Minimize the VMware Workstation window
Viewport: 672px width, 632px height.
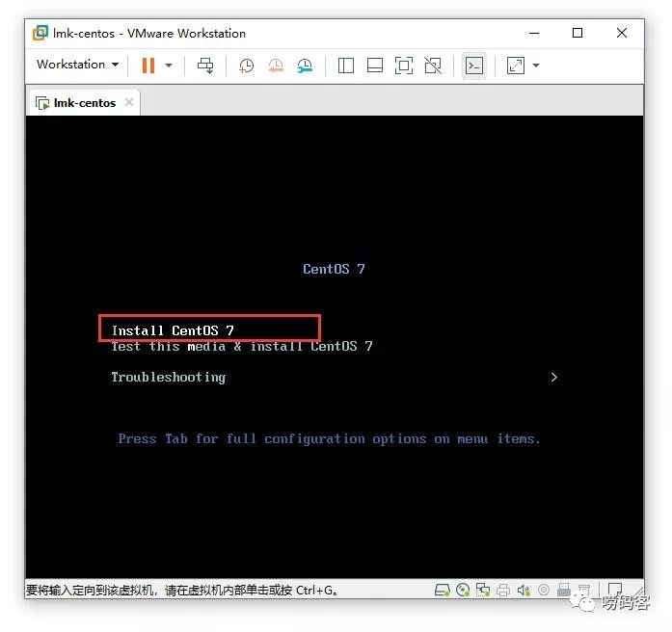coord(534,33)
